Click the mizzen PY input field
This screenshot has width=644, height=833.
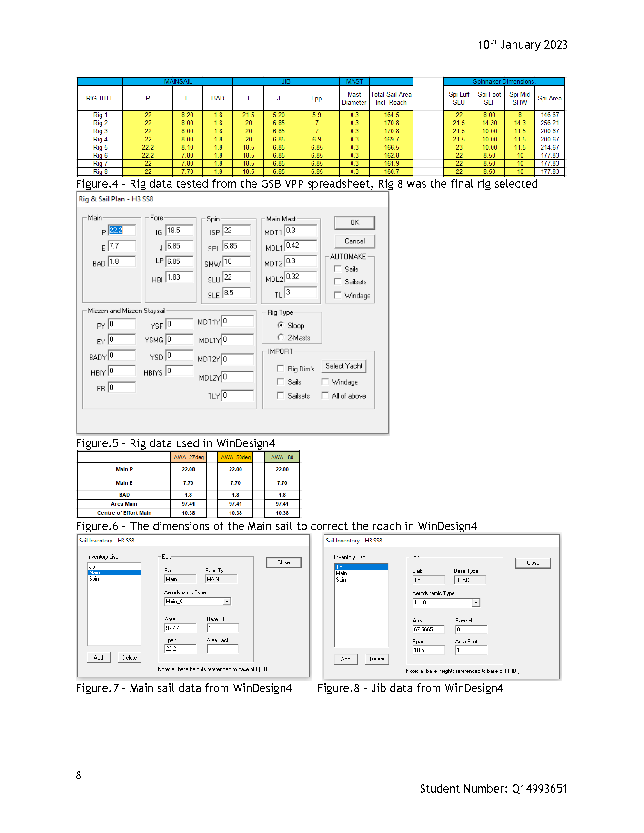(x=121, y=324)
